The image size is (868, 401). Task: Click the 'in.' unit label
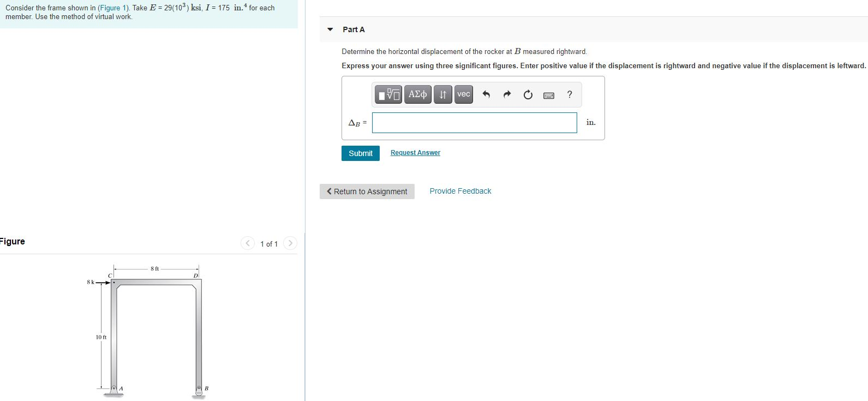(x=591, y=122)
